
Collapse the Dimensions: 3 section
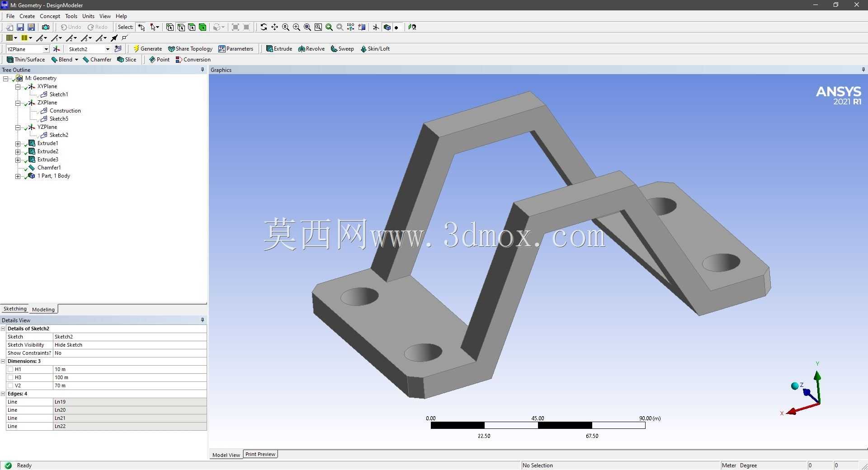[x=3, y=361]
